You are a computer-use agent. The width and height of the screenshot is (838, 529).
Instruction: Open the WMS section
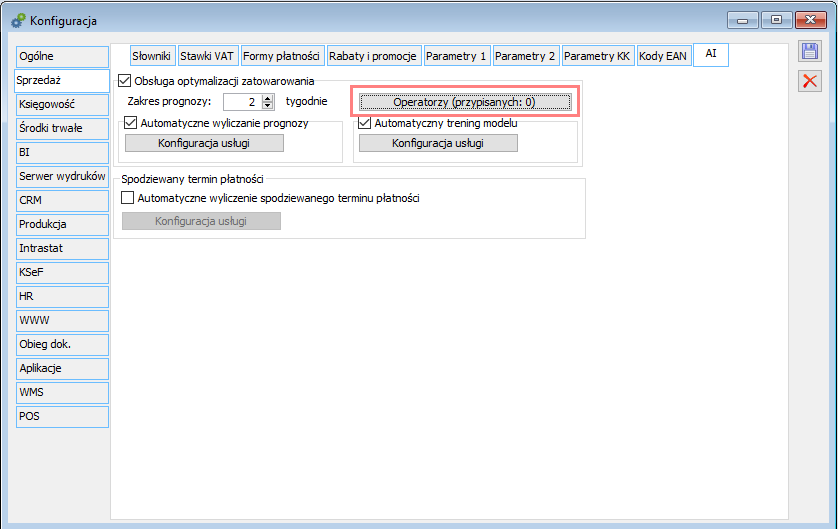pyautogui.click(x=63, y=393)
